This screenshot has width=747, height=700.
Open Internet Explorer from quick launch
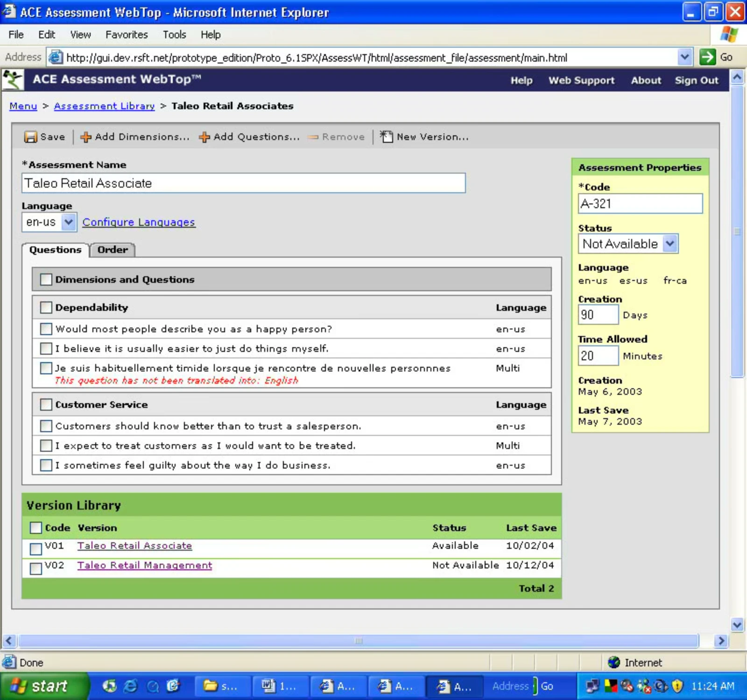point(130,686)
